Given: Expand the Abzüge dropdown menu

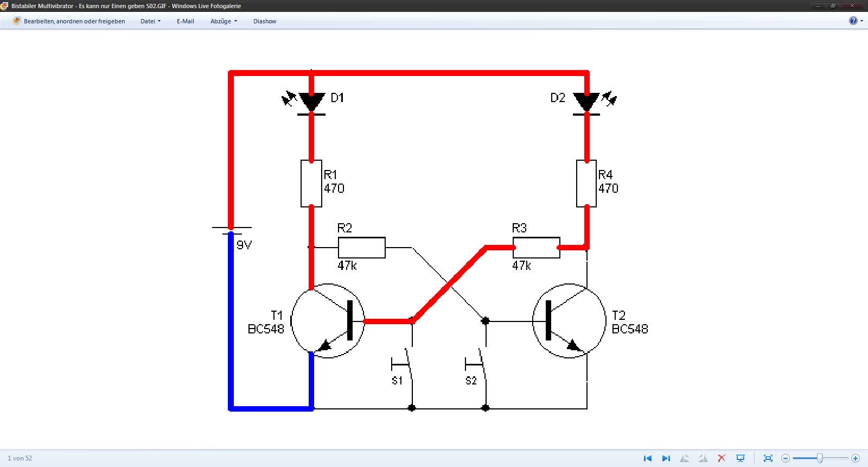Looking at the screenshot, I should click(224, 21).
